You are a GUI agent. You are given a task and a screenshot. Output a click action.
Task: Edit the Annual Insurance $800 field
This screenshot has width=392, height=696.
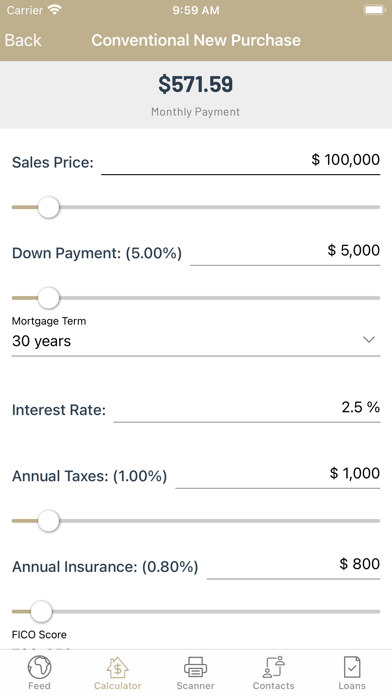[293, 565]
